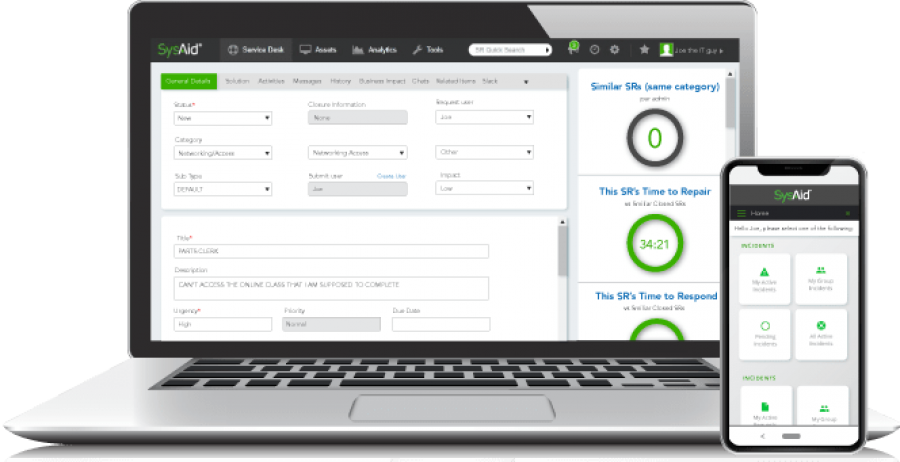Screen dimensions: 900x462
Task: Switch to the Solution tab
Action: [x=237, y=81]
